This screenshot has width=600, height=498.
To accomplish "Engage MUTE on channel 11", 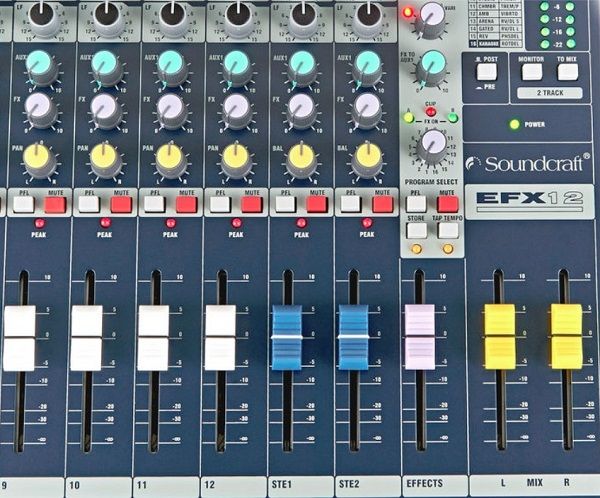I will (x=187, y=205).
